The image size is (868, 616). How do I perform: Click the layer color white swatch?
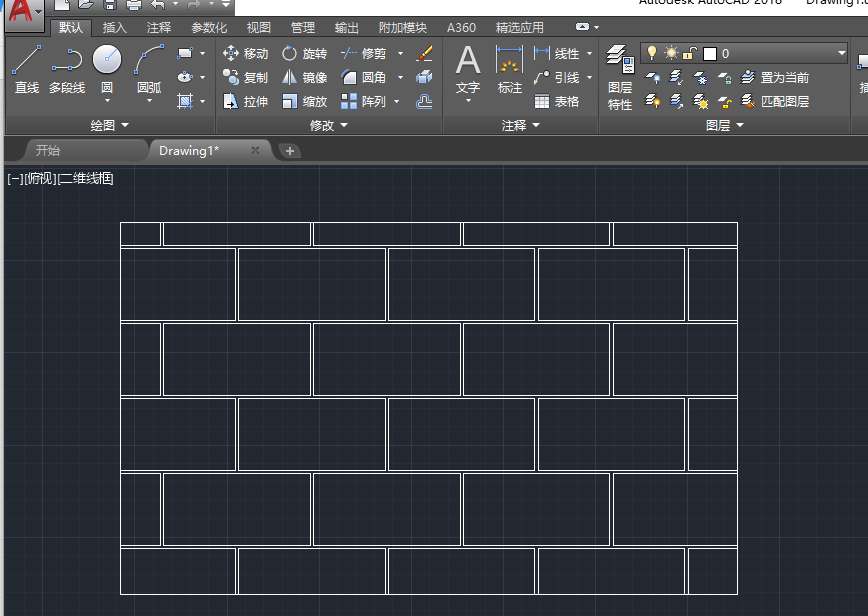710,53
